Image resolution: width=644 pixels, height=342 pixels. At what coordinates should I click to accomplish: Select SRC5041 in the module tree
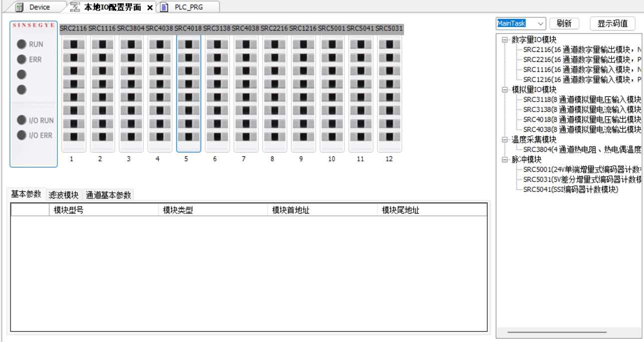coord(571,189)
